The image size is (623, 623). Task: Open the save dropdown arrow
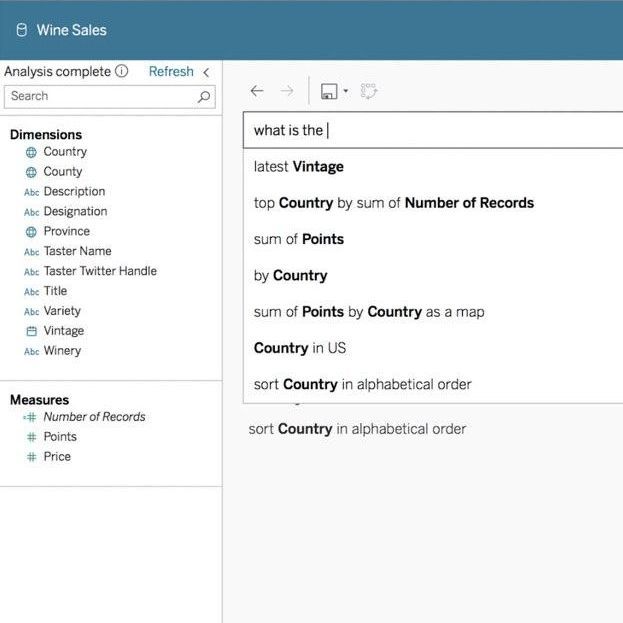(345, 91)
